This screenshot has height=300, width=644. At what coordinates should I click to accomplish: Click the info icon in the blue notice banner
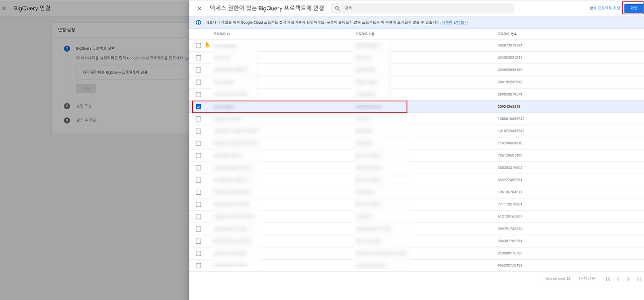pyautogui.click(x=199, y=23)
